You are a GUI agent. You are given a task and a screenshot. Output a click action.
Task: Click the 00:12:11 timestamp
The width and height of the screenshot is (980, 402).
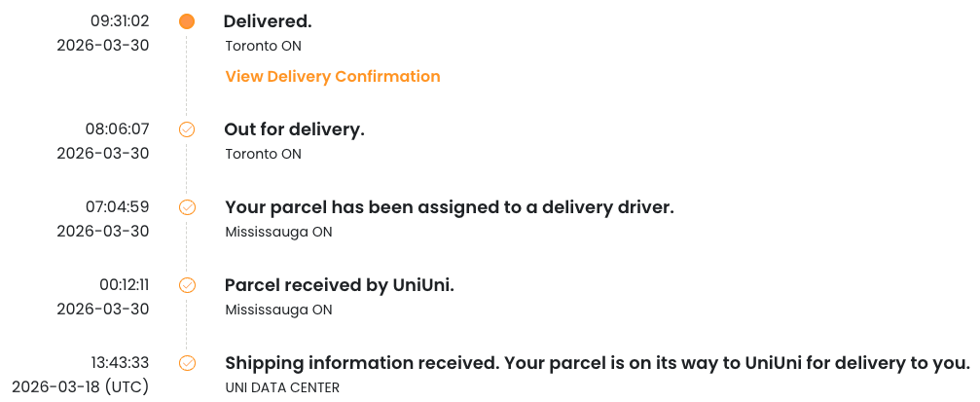(x=124, y=285)
